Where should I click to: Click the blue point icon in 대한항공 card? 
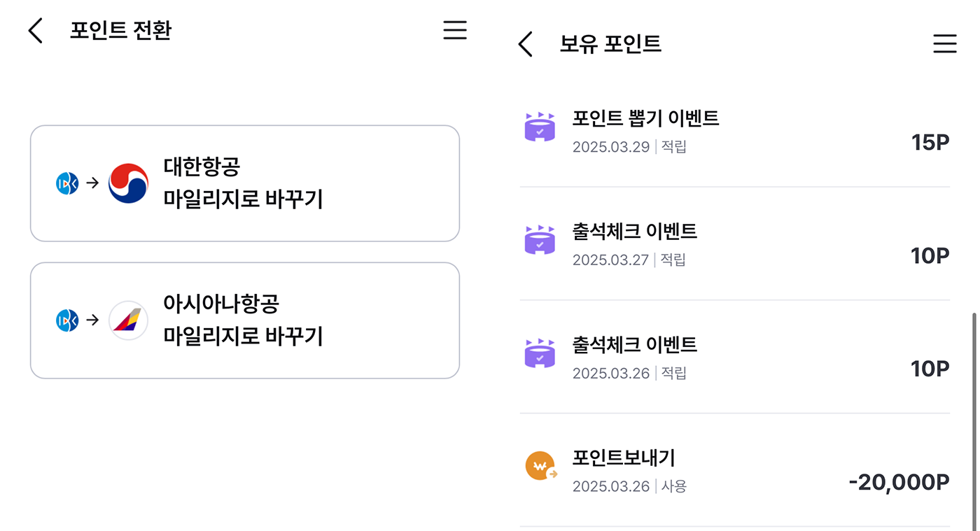tap(67, 183)
